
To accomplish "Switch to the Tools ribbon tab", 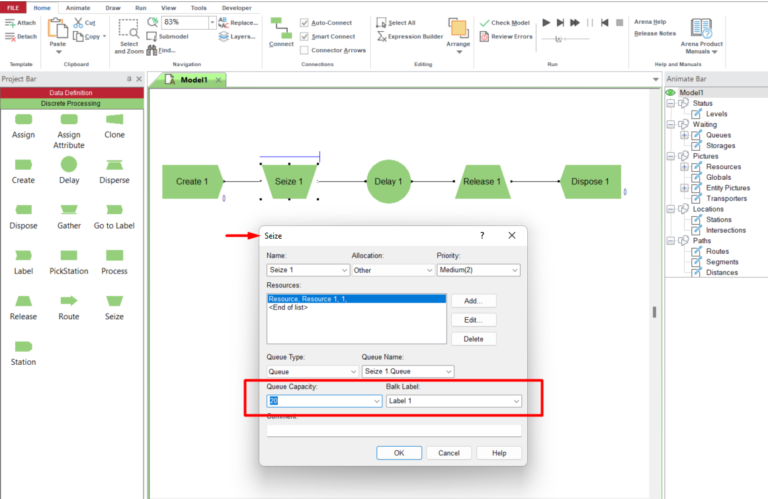I will point(198,8).
